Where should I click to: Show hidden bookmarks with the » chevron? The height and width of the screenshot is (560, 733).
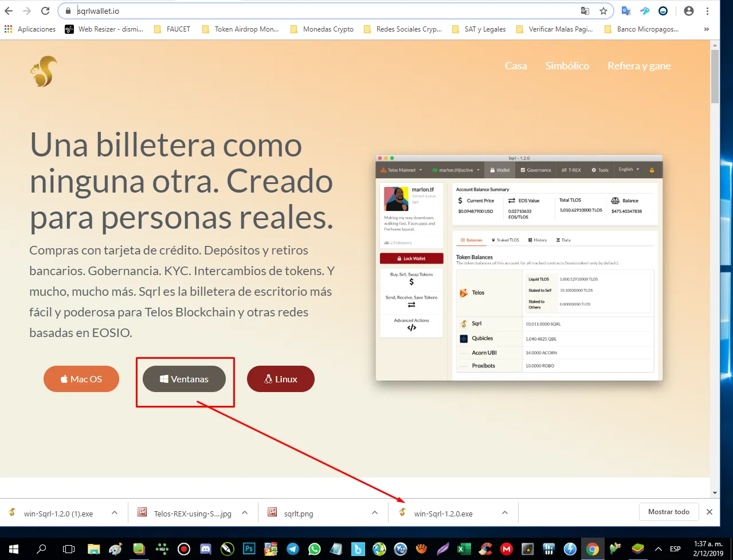(707, 29)
